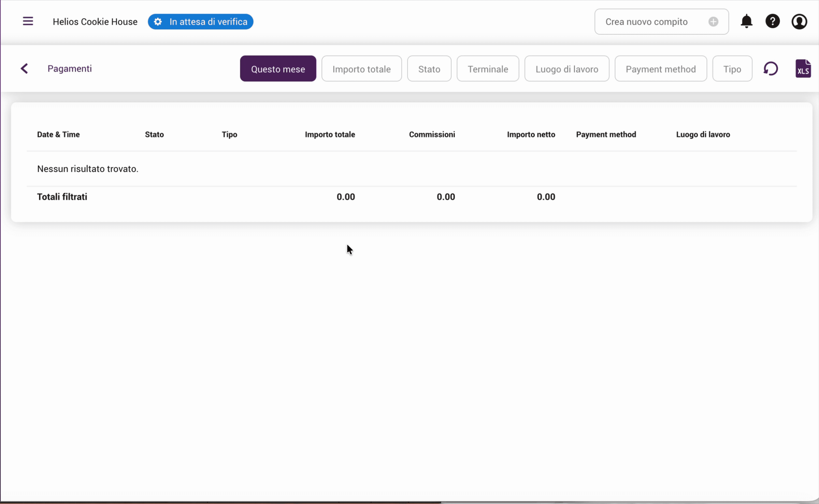Image resolution: width=819 pixels, height=504 pixels.
Task: Open the Importo totale filter
Action: (x=362, y=69)
